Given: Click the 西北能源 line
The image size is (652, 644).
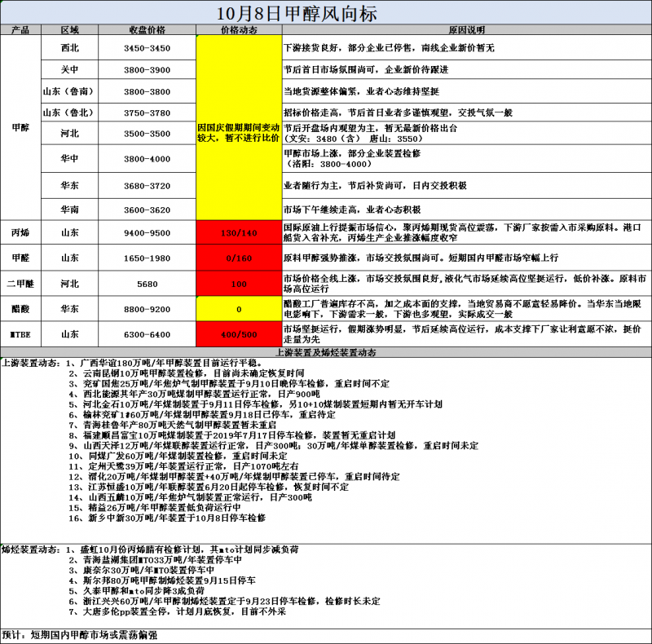Looking at the screenshot, I should tap(195, 394).
